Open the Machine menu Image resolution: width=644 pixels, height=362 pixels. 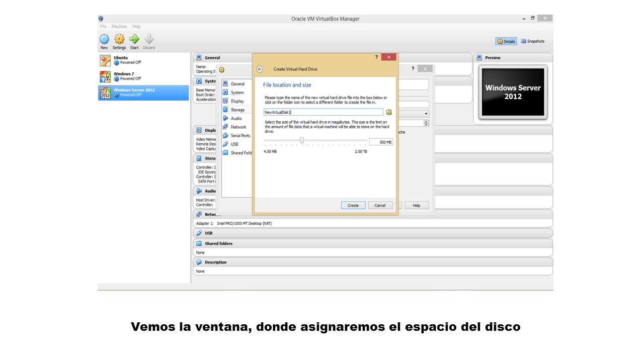119,27
